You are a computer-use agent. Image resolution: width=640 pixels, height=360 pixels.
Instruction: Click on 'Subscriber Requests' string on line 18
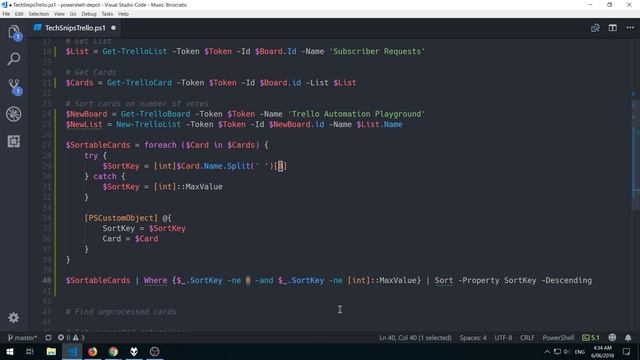[x=377, y=51]
